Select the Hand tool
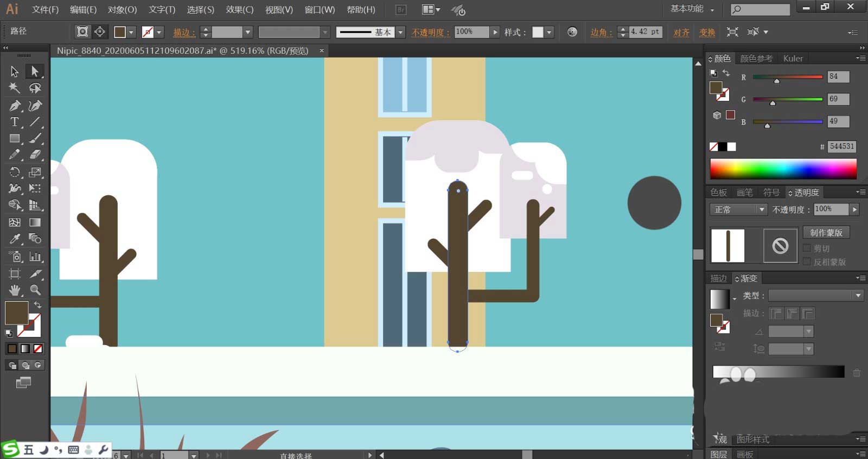 click(15, 290)
